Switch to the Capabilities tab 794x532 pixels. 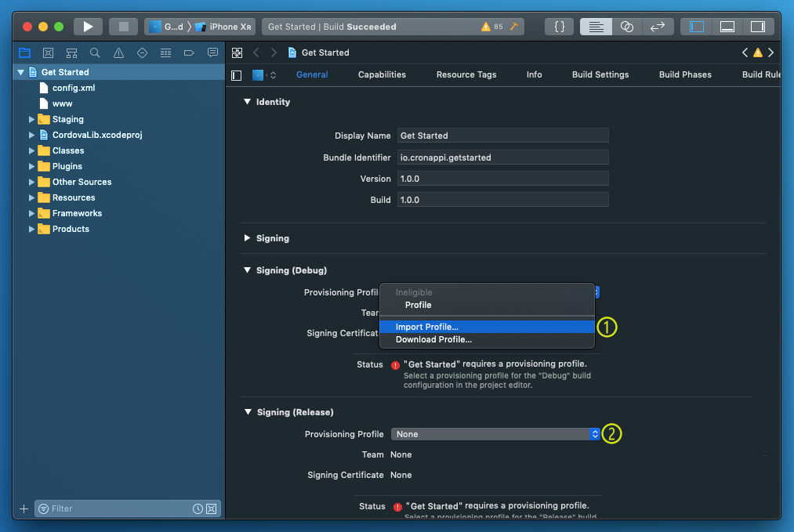[x=382, y=75]
